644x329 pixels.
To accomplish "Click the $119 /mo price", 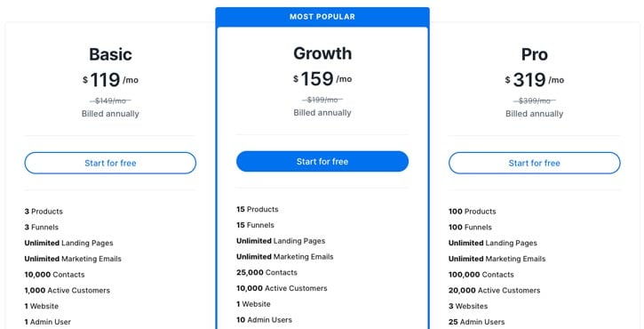I will point(110,80).
